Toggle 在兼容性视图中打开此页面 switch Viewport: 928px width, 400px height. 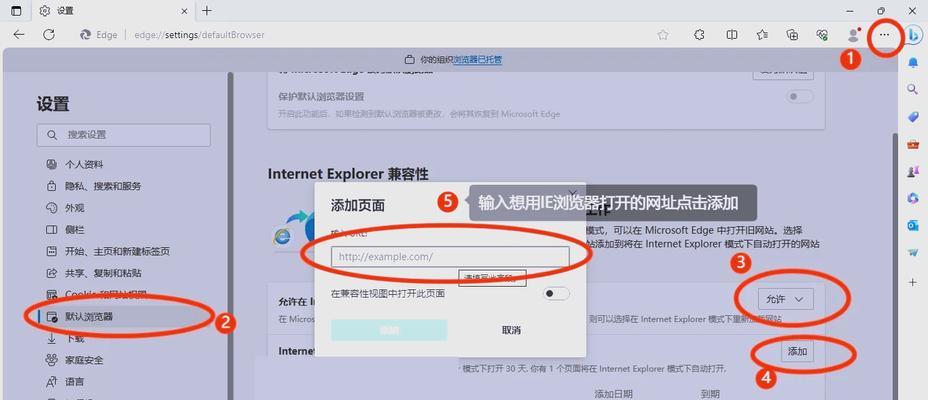pos(556,293)
